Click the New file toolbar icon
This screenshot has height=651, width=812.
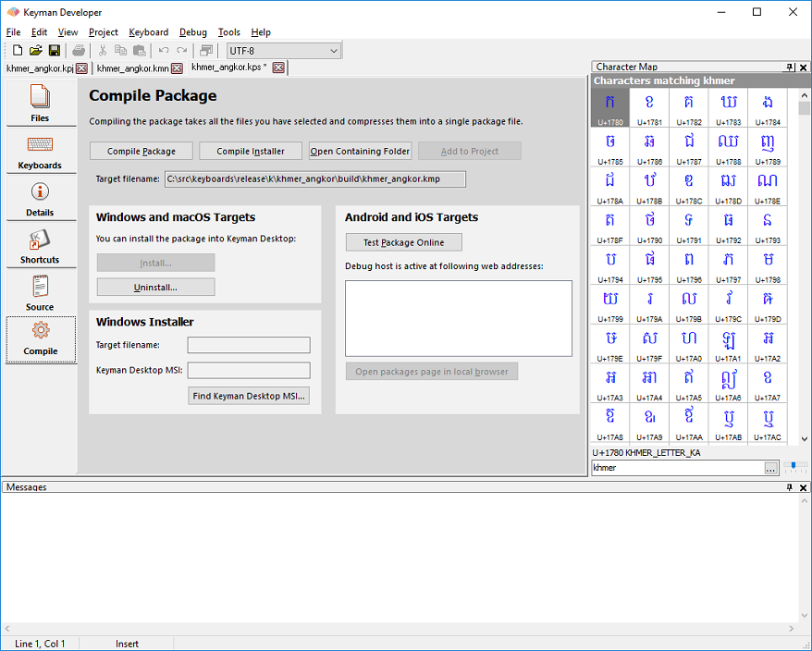(x=18, y=50)
